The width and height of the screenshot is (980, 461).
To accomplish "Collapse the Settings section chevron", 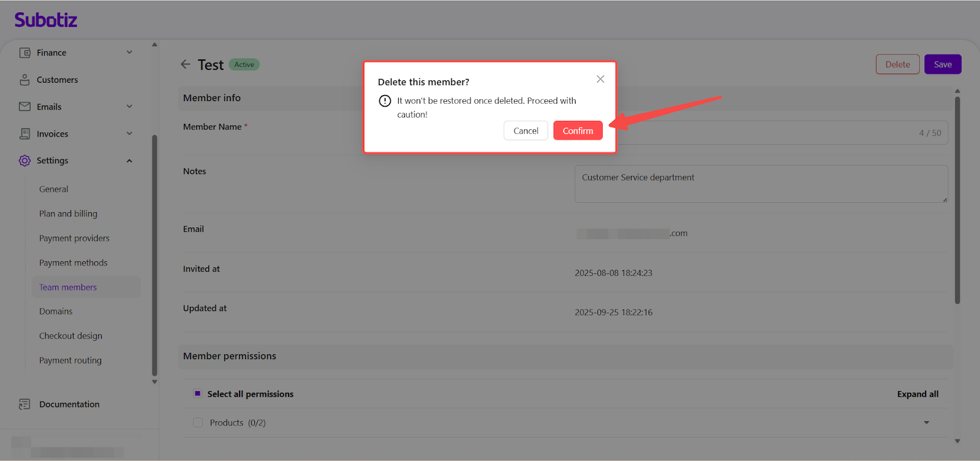I will click(129, 161).
